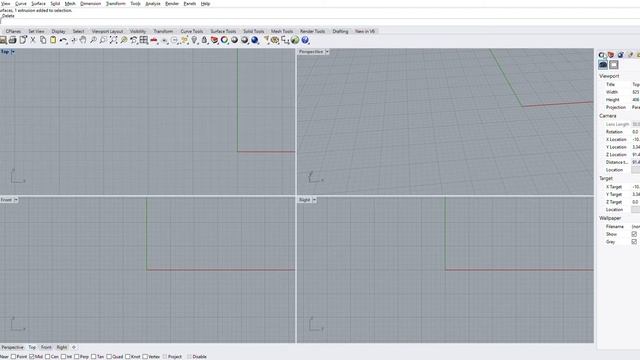Enable the Knot osnap checkbox
This screenshot has height=360, width=640.
(x=127, y=356)
